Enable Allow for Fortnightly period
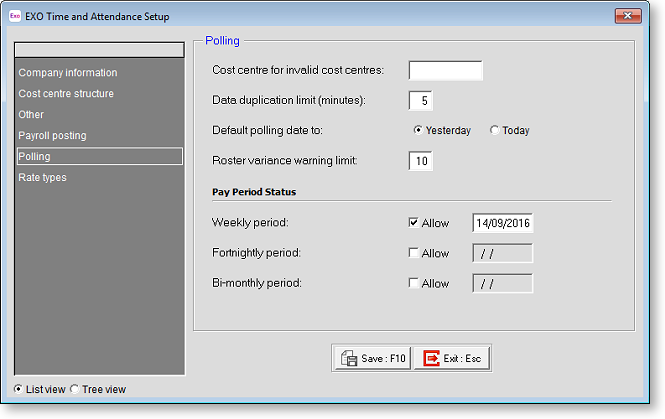 [x=414, y=254]
